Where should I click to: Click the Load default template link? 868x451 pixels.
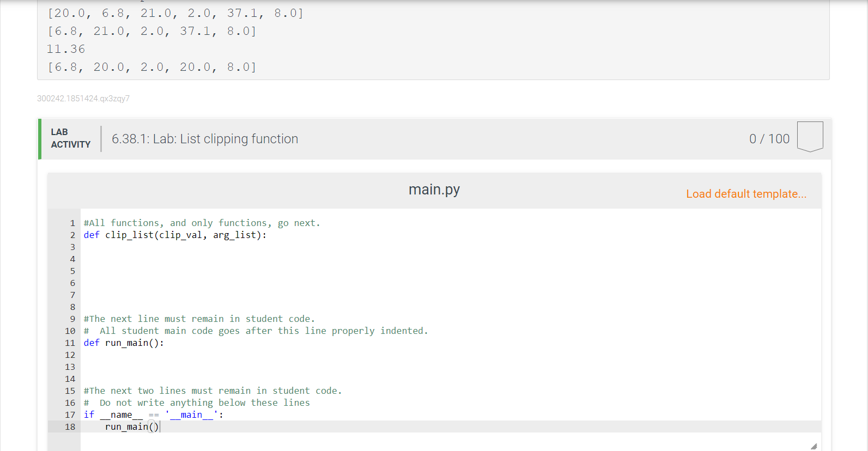pos(746,194)
